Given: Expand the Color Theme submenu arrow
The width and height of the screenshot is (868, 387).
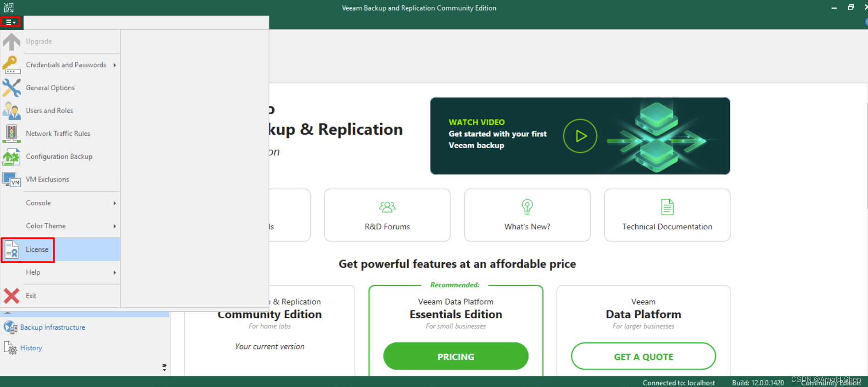Looking at the screenshot, I should point(115,226).
